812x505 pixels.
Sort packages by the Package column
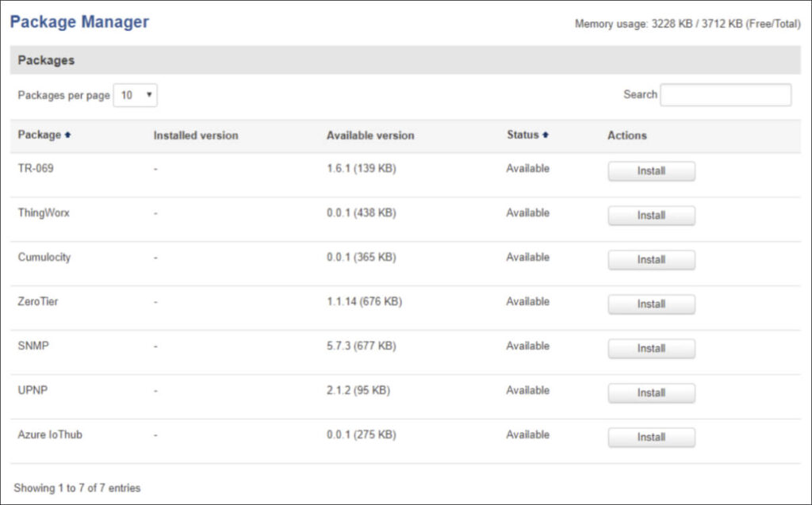38,135
